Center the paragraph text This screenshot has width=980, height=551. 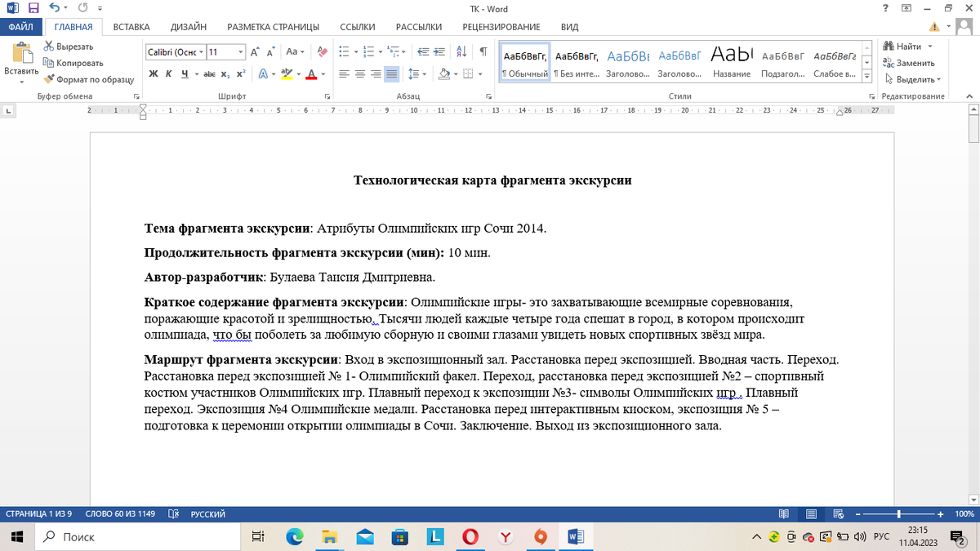(360, 73)
